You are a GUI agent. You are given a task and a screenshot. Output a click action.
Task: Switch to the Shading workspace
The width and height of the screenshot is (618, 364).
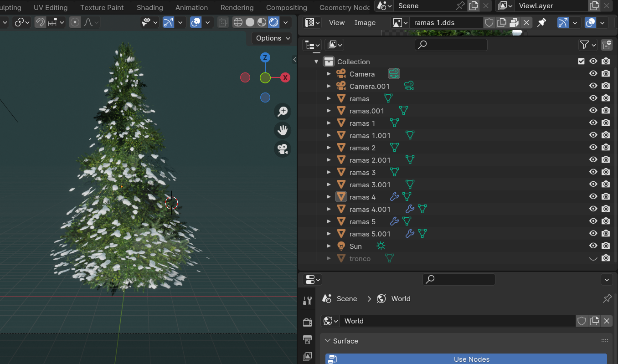149,8
